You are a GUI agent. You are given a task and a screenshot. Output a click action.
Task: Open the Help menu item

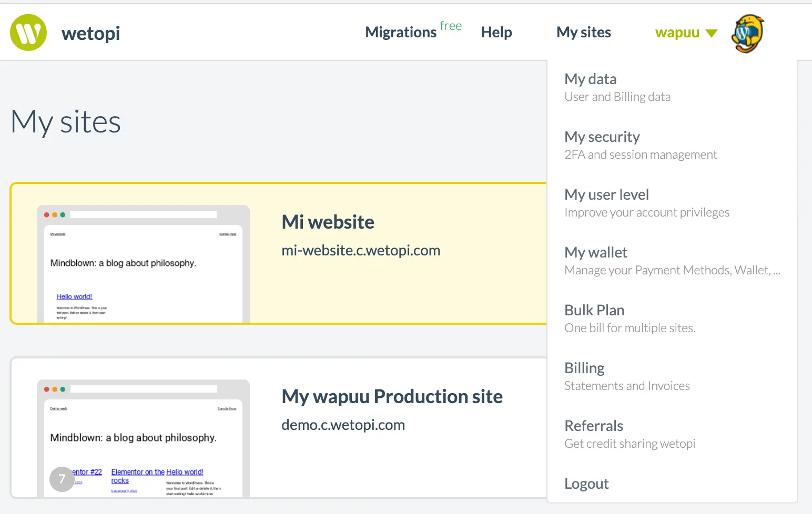(496, 32)
